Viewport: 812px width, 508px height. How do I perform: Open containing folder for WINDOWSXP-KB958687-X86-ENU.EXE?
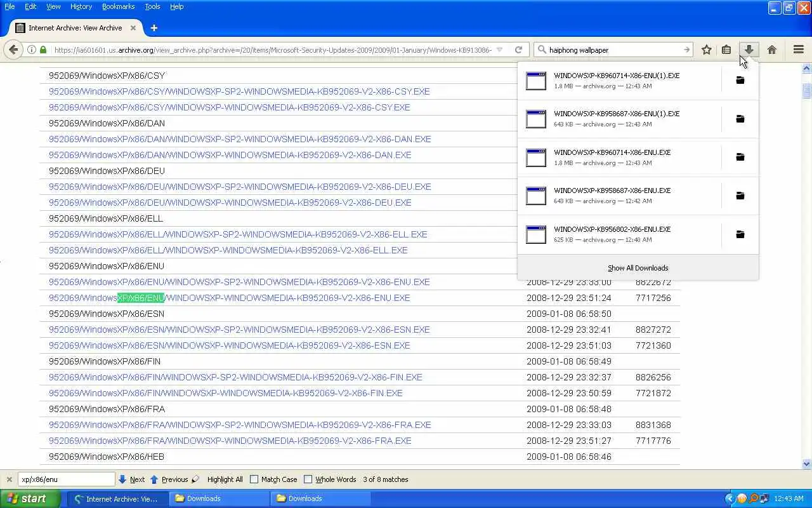point(740,196)
